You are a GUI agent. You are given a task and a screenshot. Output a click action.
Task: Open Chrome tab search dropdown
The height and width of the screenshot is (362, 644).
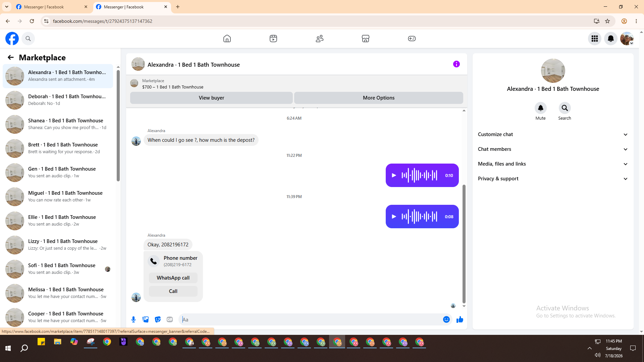coord(7,7)
